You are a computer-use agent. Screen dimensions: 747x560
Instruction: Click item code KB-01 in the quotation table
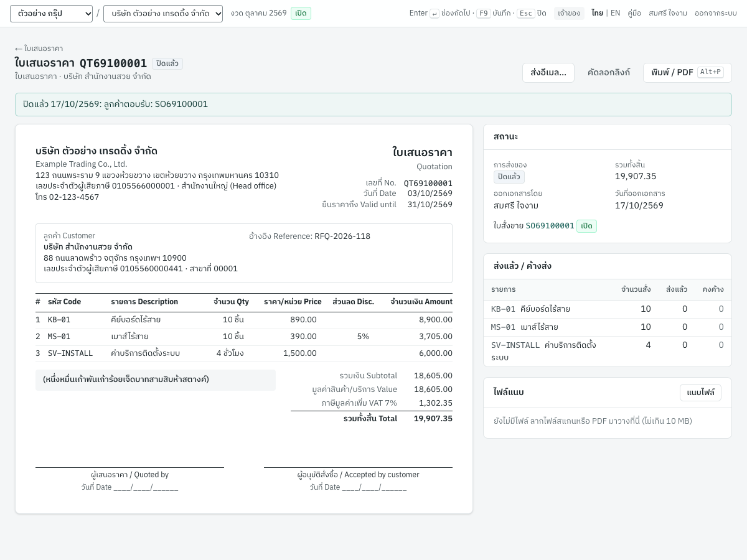[x=59, y=320]
